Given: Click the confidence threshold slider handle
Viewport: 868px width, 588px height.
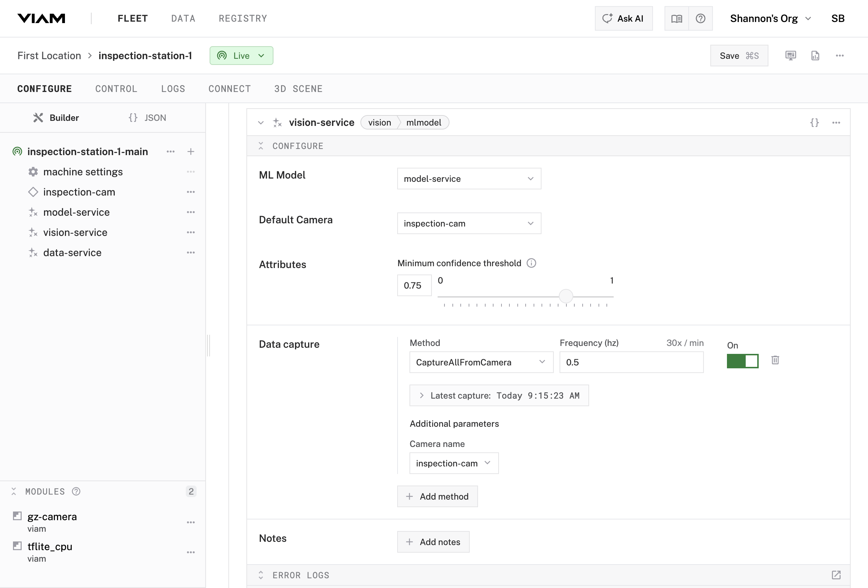Looking at the screenshot, I should [x=566, y=296].
